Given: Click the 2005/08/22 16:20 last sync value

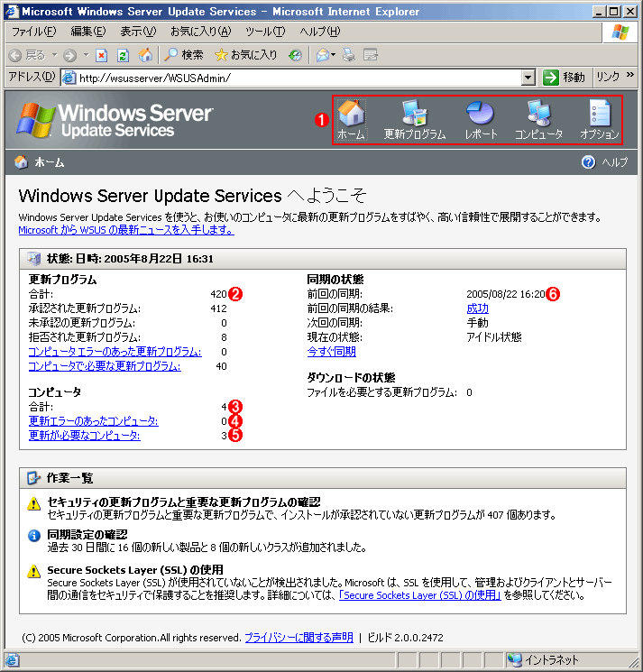Looking at the screenshot, I should pos(506,294).
